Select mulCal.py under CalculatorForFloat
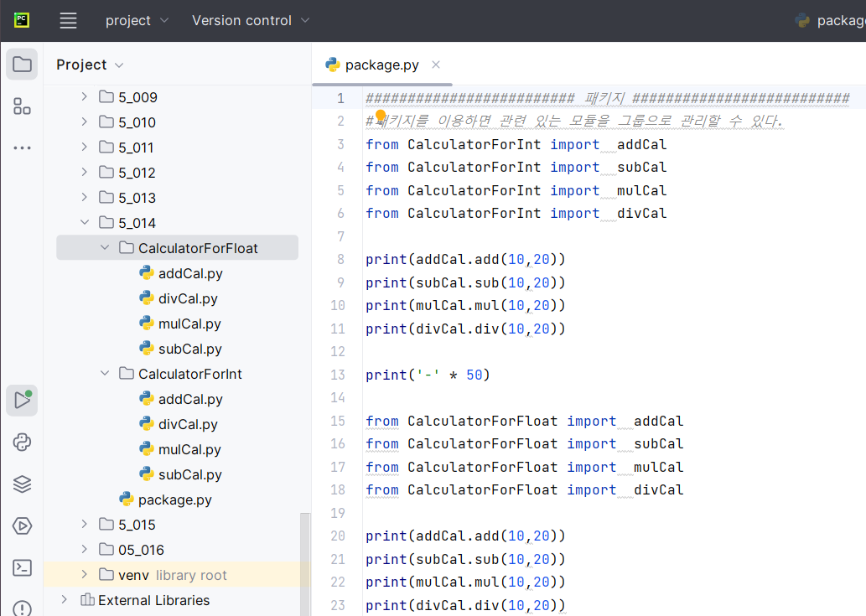This screenshot has height=616, width=866. [x=189, y=324]
